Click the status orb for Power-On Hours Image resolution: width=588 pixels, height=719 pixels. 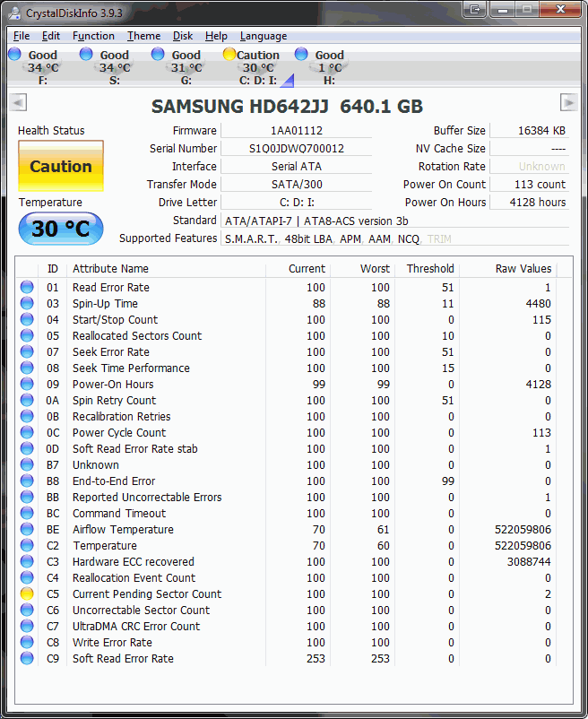coord(27,384)
